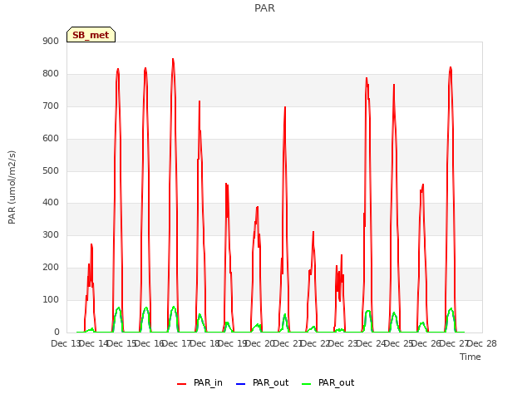Click the 600 y-axis tick label
The image size is (532, 399).
(51, 139)
